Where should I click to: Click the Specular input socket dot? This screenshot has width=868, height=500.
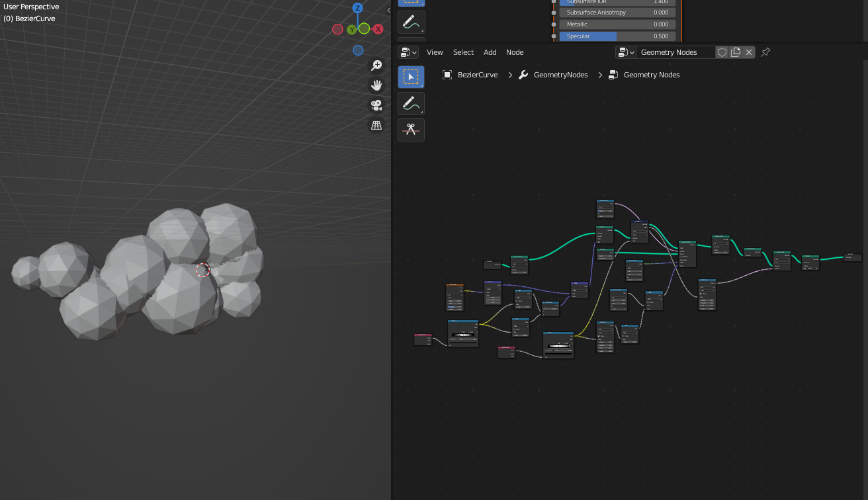pos(554,36)
